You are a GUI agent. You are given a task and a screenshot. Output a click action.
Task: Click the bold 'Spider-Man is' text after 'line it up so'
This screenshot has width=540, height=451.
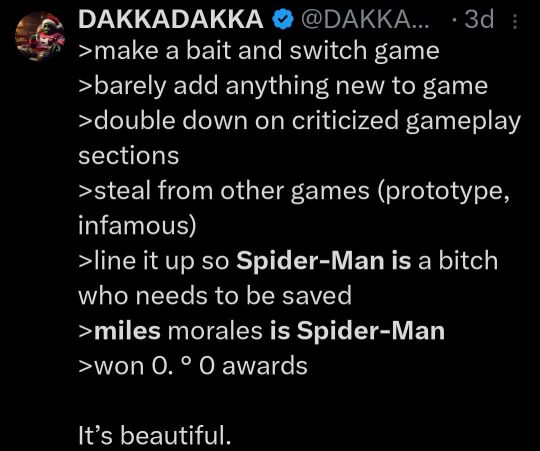[x=323, y=261]
